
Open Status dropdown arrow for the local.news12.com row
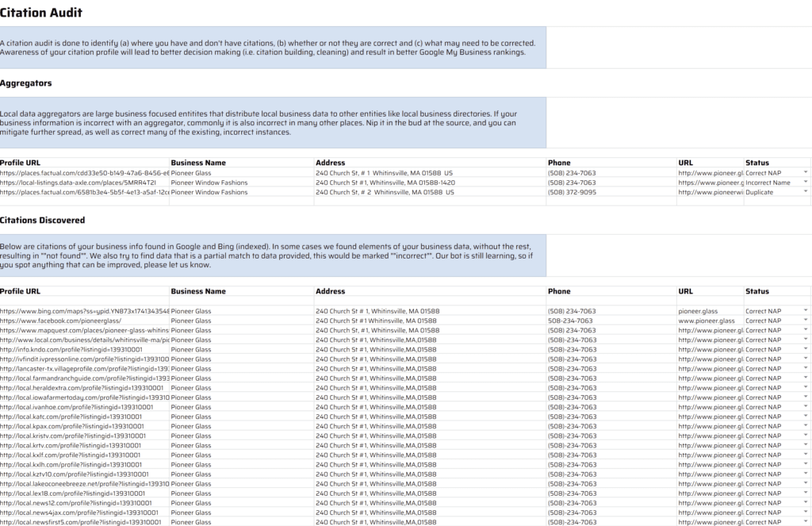[806, 502]
